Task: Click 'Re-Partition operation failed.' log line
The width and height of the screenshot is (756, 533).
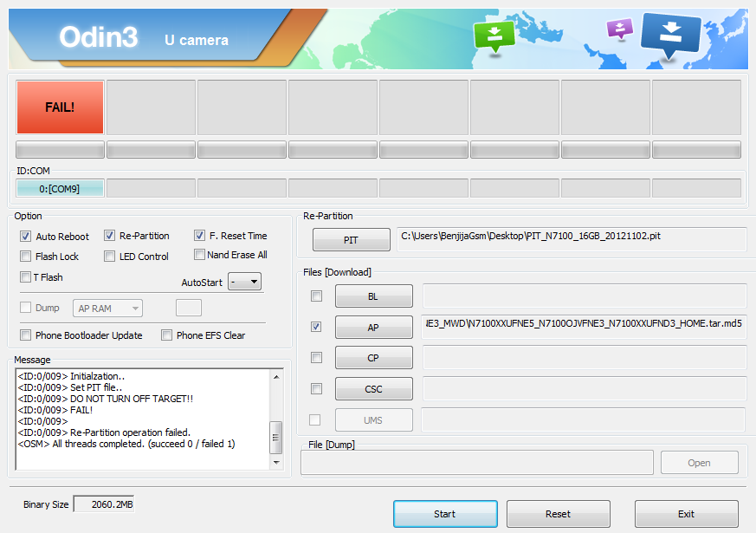Action: pos(104,432)
